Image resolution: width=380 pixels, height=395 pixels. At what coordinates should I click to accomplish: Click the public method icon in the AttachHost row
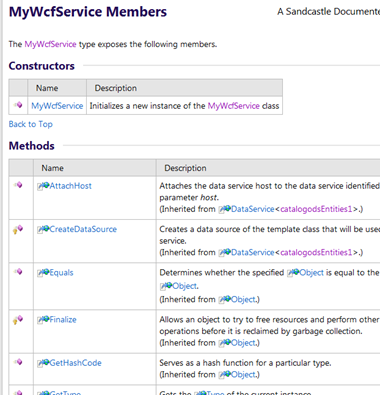click(x=18, y=185)
